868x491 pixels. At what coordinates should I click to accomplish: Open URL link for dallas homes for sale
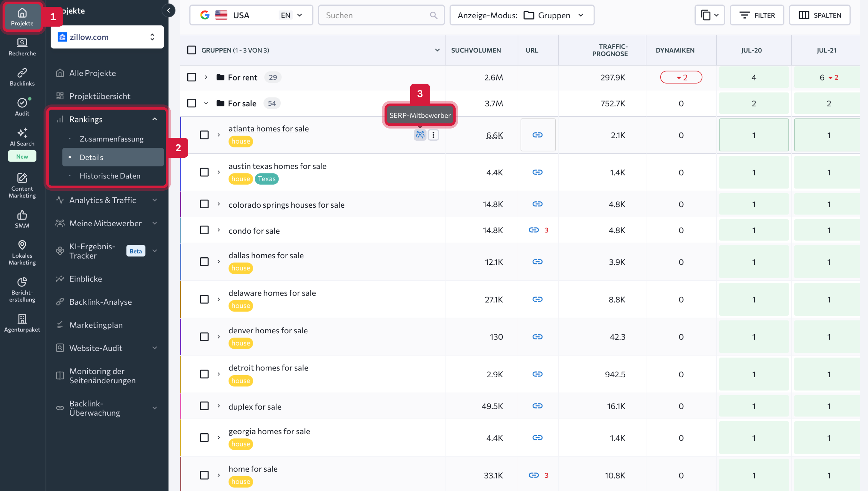click(x=538, y=262)
